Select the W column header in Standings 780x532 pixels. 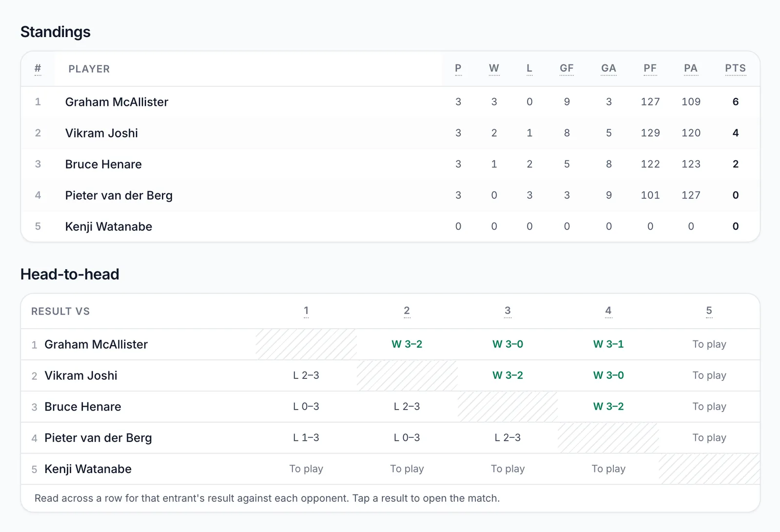click(x=494, y=69)
